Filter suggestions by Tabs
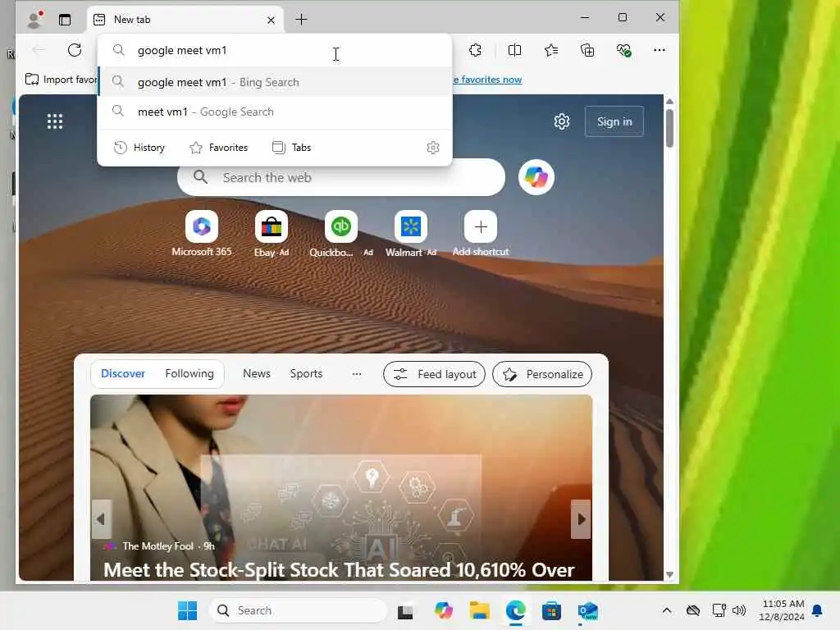 pyautogui.click(x=292, y=148)
